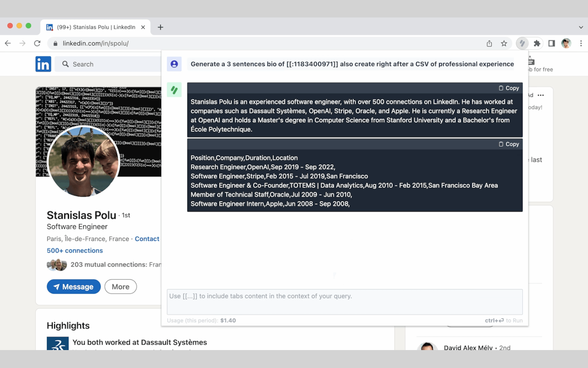
Task: Open the side panel icon
Action: tap(552, 43)
